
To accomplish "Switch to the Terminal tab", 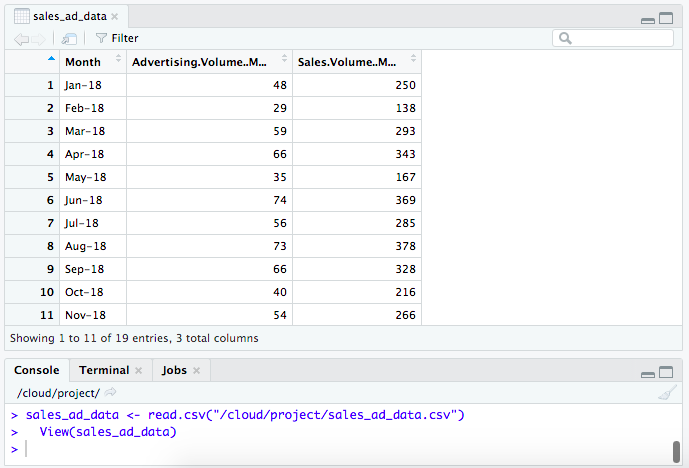I will click(x=104, y=370).
